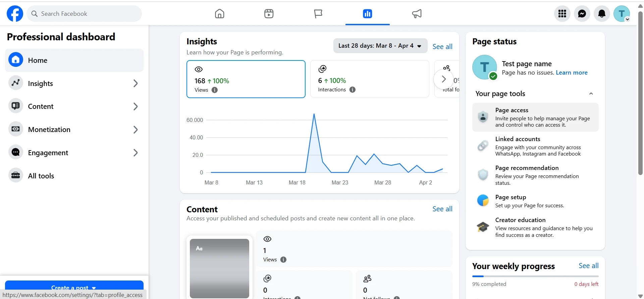Click the Search Facebook field
644x299 pixels.
tap(84, 14)
